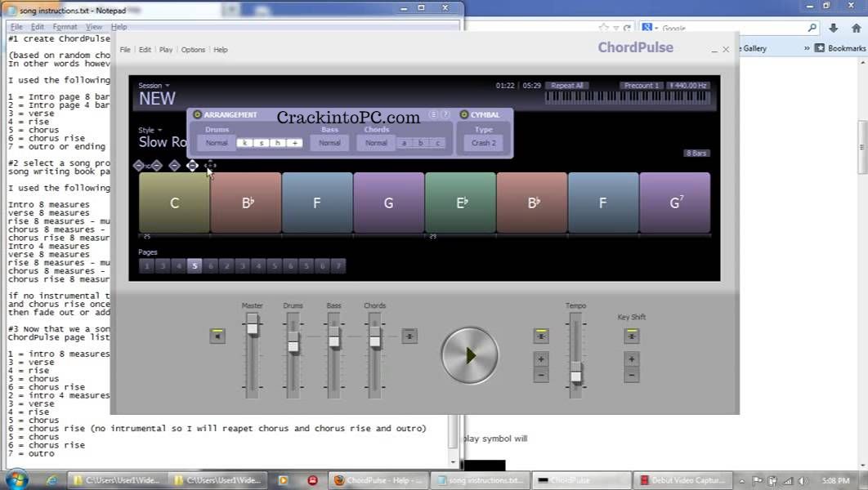Image resolution: width=868 pixels, height=490 pixels.
Task: Open the media player taskbar icon
Action: pos(283,480)
